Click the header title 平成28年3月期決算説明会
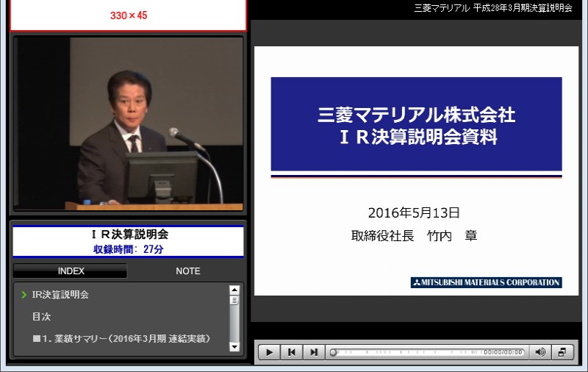This screenshot has width=588, height=372. click(523, 8)
